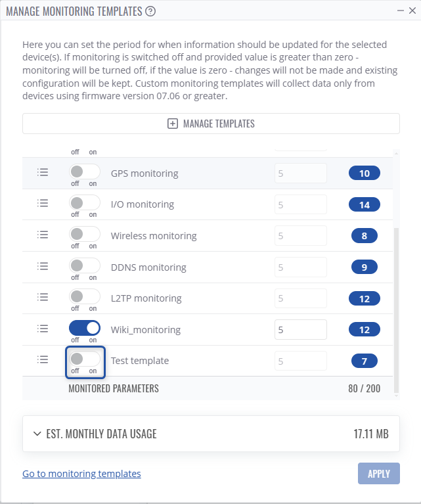Click the DDNS monitoring drag handle
Image resolution: width=421 pixels, height=504 pixels.
click(x=43, y=266)
